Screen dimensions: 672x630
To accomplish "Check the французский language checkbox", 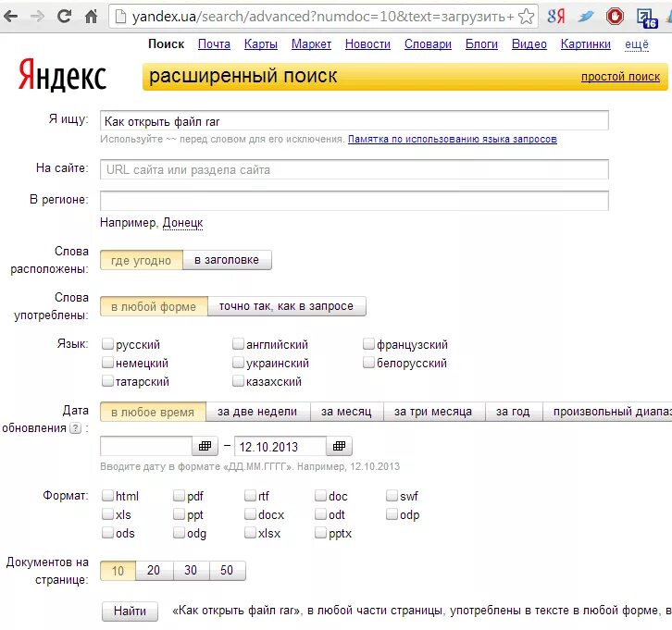I will 368,343.
